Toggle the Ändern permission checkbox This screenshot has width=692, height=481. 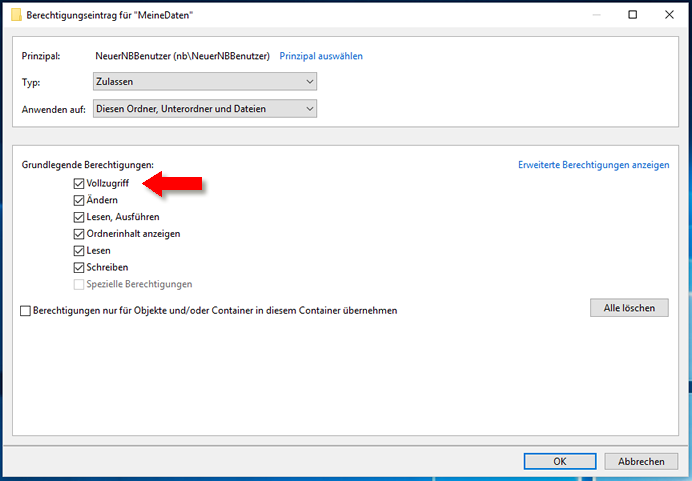click(79, 200)
